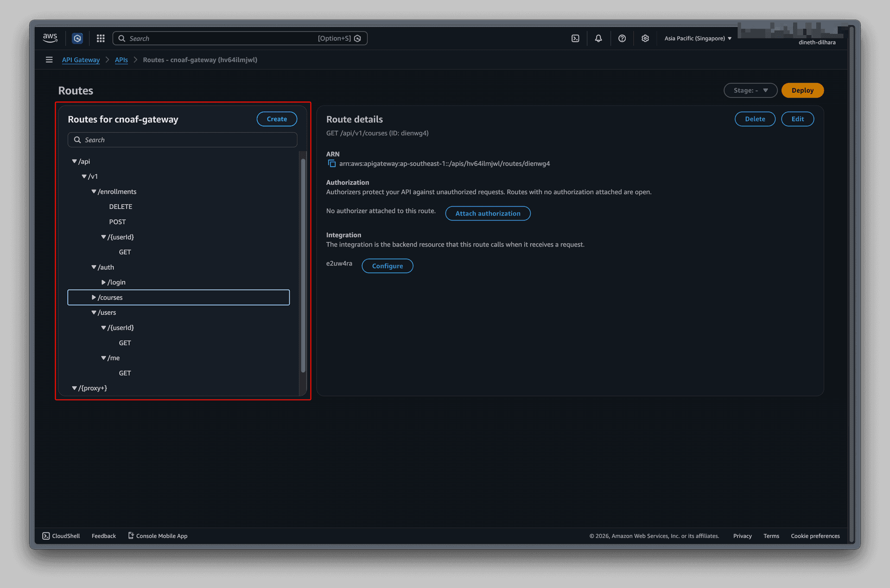Viewport: 890px width, 588px height.
Task: Collapse the /auth tree node
Action: coord(94,267)
